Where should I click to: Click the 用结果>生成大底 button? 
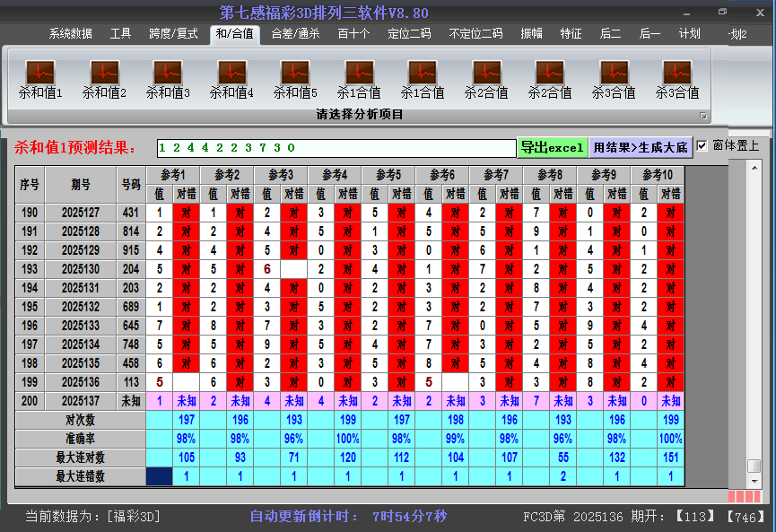(x=641, y=147)
